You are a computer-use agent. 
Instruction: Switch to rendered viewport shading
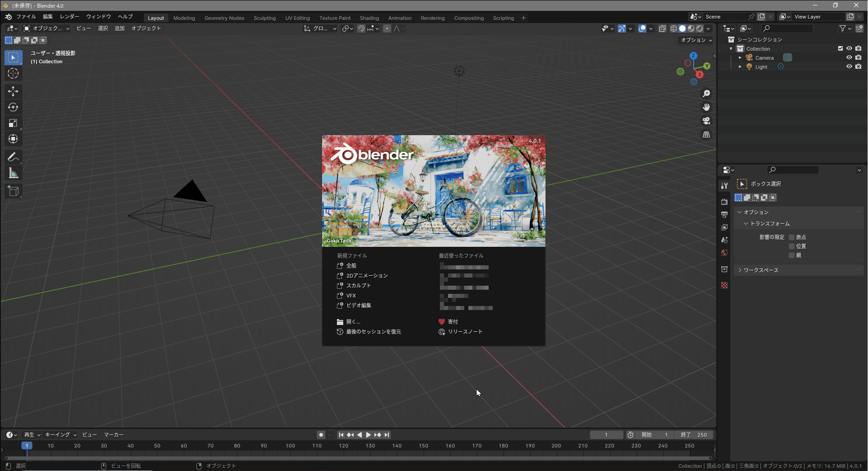coord(700,28)
